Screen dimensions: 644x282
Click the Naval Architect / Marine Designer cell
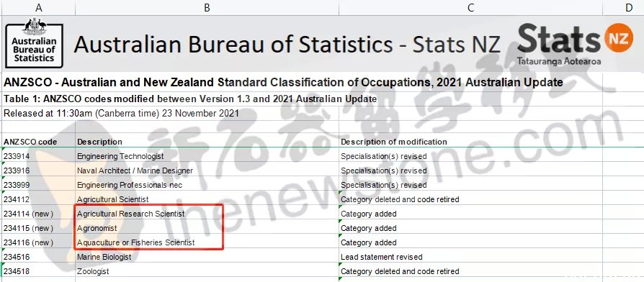tap(207, 170)
